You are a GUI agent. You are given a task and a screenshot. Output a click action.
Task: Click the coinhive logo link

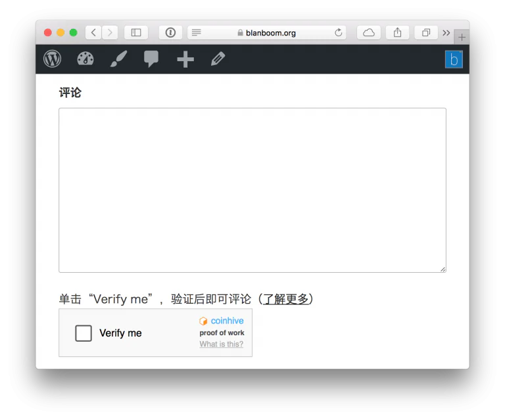point(222,321)
